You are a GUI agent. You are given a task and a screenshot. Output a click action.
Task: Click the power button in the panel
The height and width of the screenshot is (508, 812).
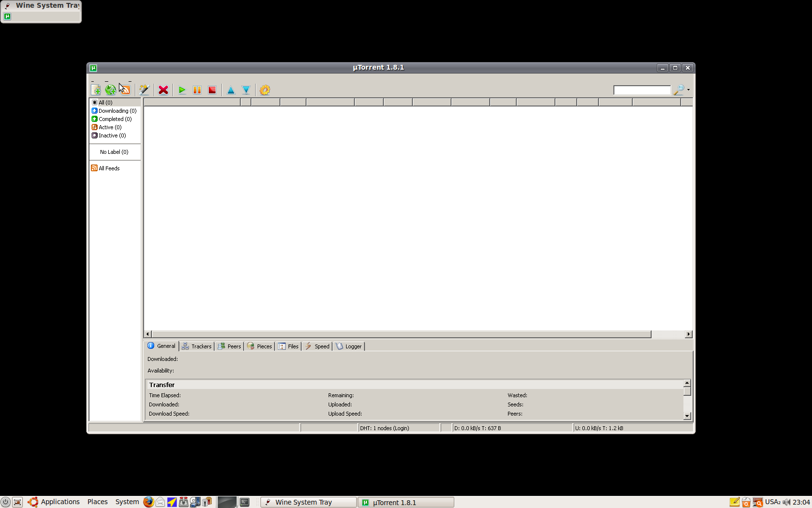(x=5, y=502)
